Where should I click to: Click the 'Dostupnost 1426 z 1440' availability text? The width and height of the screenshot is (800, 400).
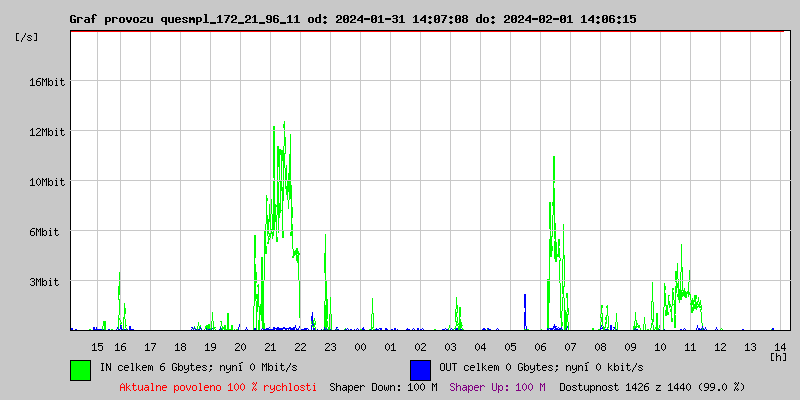652,387
